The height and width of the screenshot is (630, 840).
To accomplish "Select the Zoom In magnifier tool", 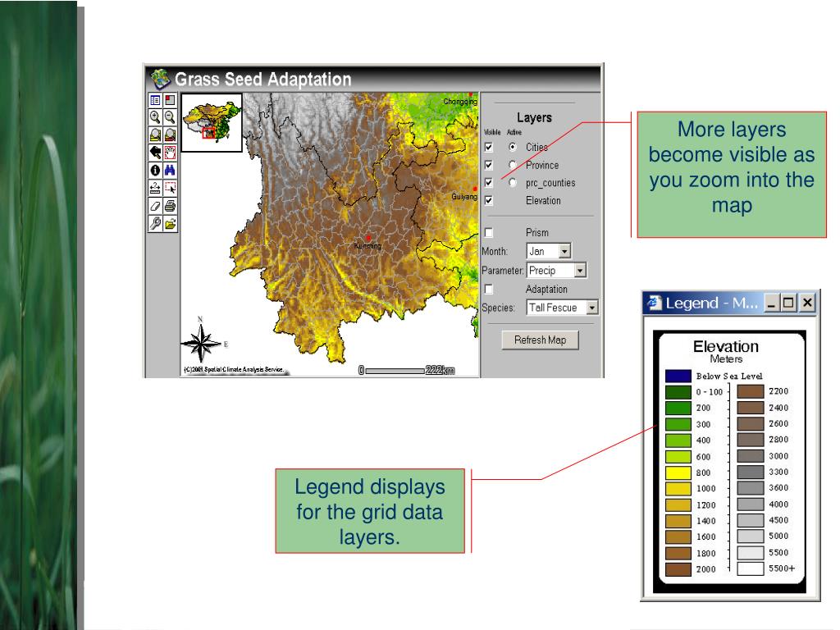I will [x=155, y=117].
